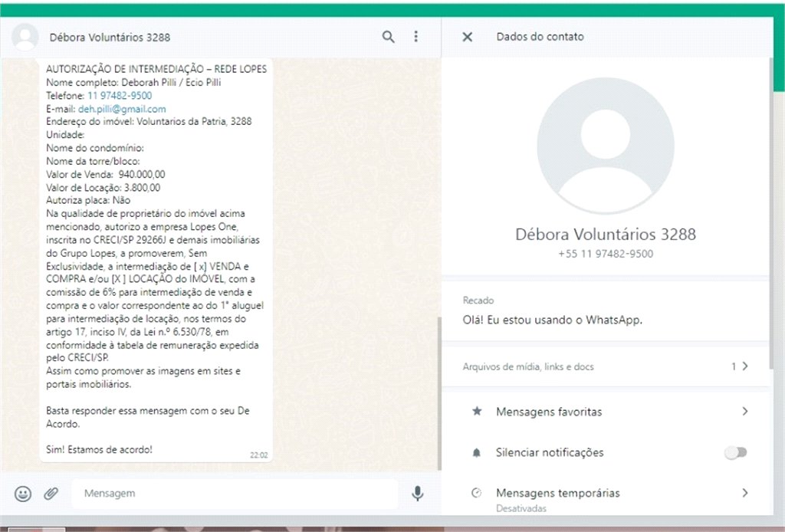Click the timer icon beside Mensagens temporárias
The image size is (785, 532).
point(477,493)
